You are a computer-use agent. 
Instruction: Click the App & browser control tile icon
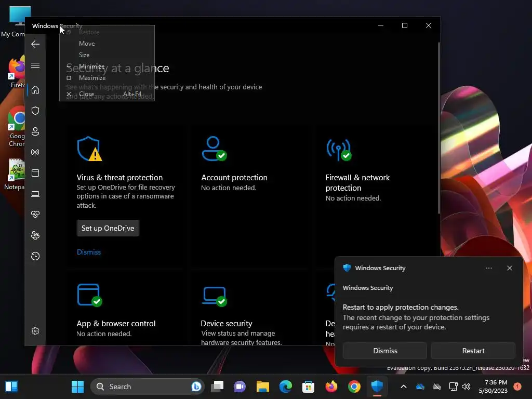click(89, 295)
